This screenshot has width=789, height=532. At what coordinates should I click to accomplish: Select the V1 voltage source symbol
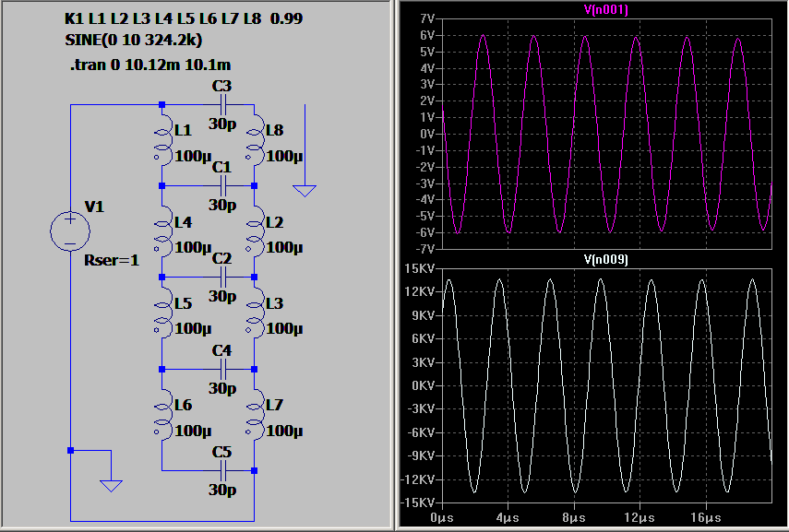pyautogui.click(x=70, y=231)
